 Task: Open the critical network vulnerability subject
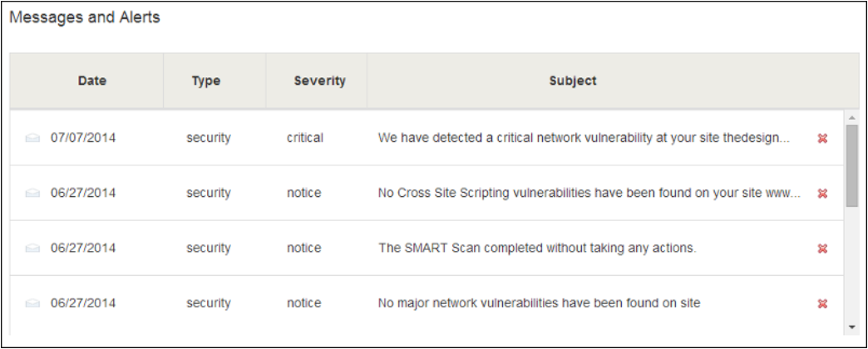point(584,138)
